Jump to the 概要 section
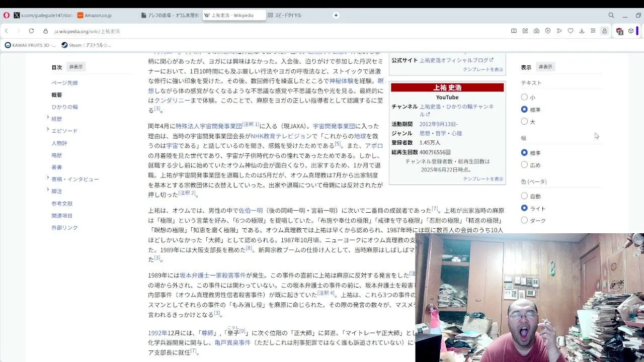 click(57, 95)
